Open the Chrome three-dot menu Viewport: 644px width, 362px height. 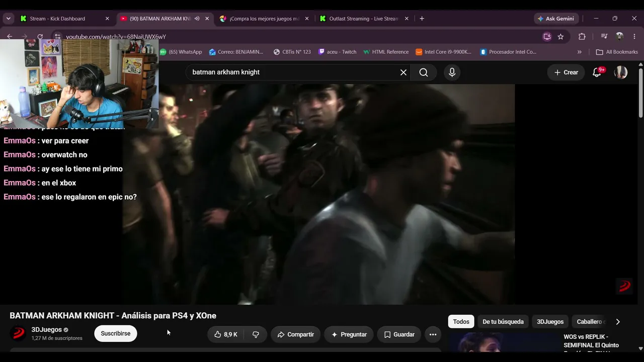coord(634,37)
